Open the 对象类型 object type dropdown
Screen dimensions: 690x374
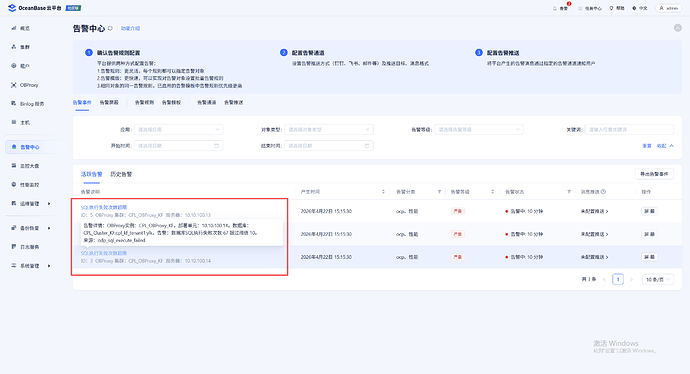tap(329, 129)
